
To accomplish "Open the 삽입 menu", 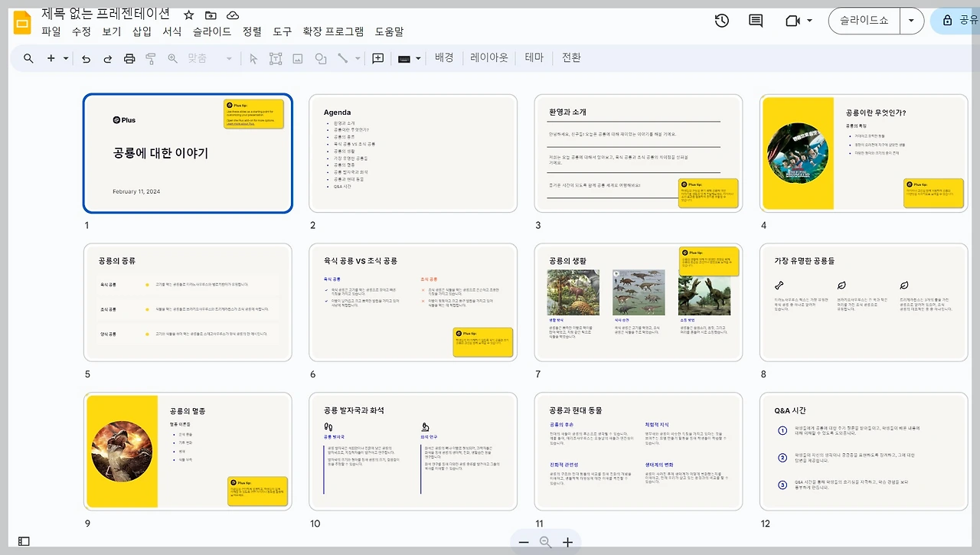I will (142, 31).
